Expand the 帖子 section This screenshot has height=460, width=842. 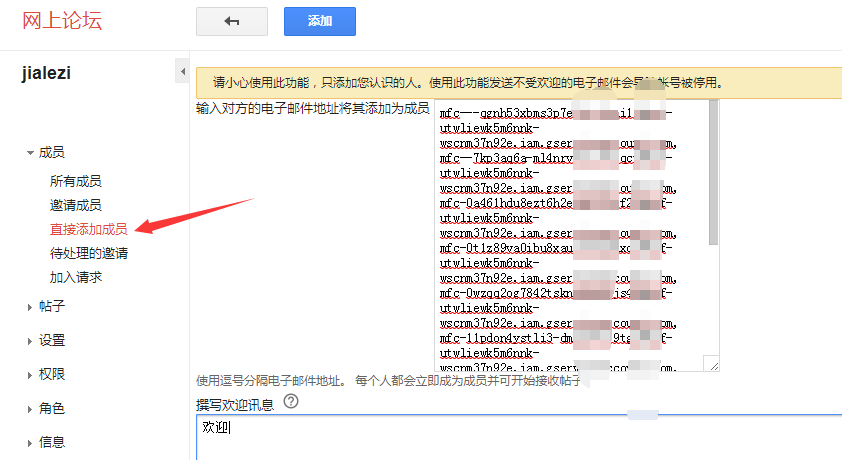(x=51, y=307)
